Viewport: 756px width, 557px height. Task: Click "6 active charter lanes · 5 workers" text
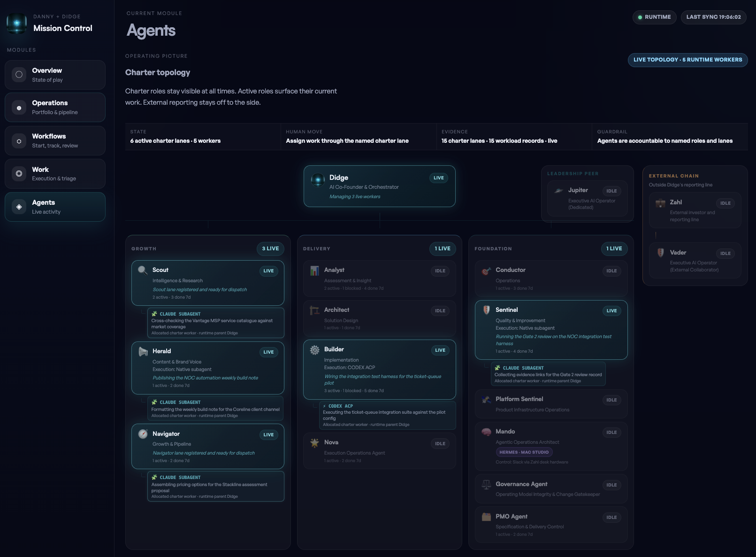pyautogui.click(x=176, y=141)
